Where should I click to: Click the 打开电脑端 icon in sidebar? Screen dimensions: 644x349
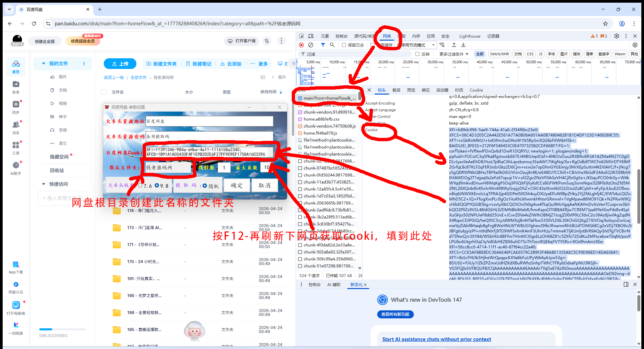[x=16, y=305]
